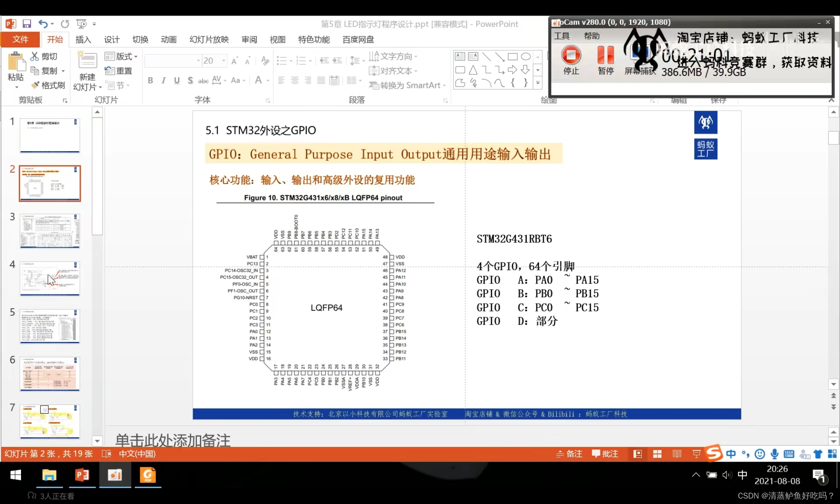The height and width of the screenshot is (504, 840).
Task: Toggle Bold formatting
Action: [x=150, y=81]
